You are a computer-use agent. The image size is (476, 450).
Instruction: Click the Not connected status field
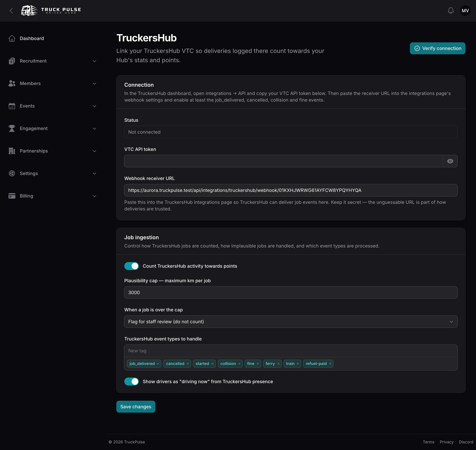(x=291, y=132)
